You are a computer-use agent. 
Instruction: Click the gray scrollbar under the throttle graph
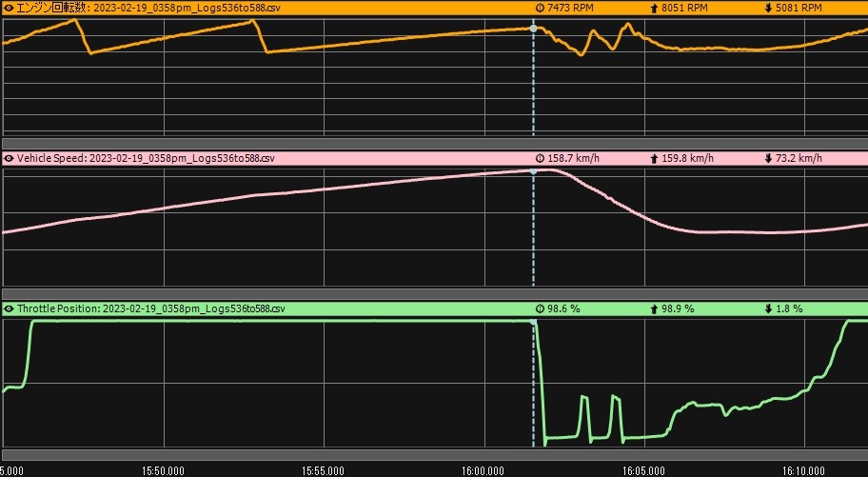(x=435, y=454)
